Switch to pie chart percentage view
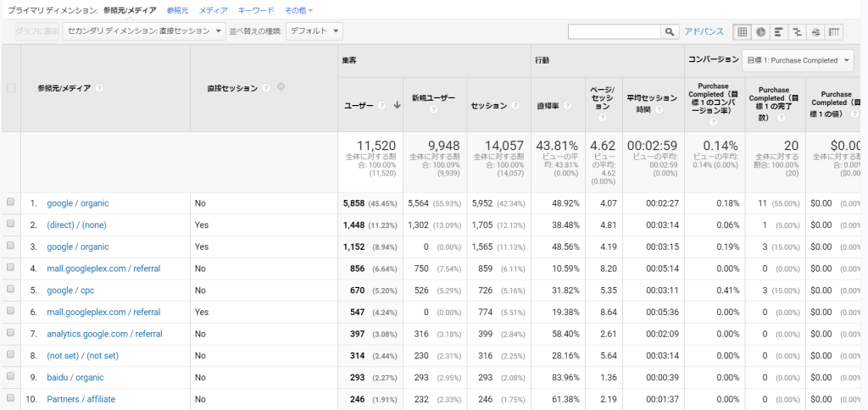 pyautogui.click(x=760, y=32)
